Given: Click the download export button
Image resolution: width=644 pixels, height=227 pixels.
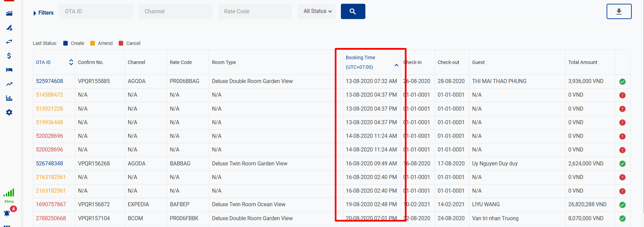Looking at the screenshot, I should point(619,12).
